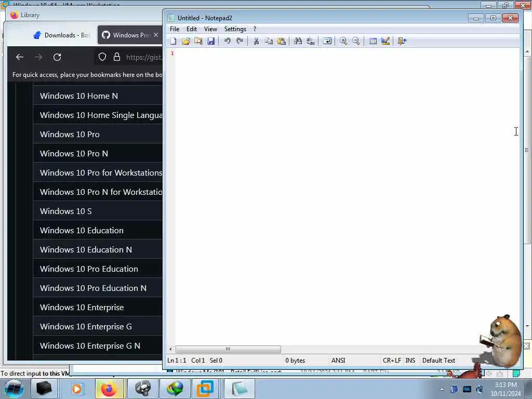Switch to Downloads browser tab
The height and width of the screenshot is (399, 532).
point(61,35)
